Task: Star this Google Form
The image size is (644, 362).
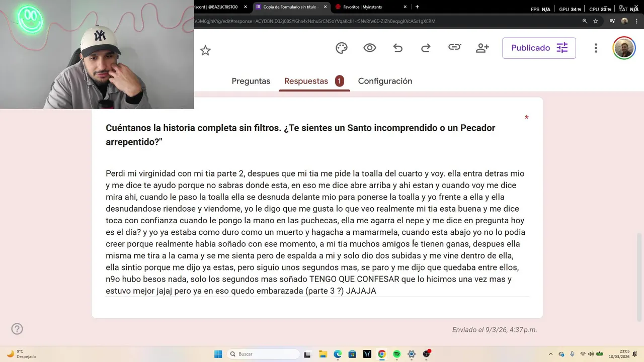Action: pos(205,50)
